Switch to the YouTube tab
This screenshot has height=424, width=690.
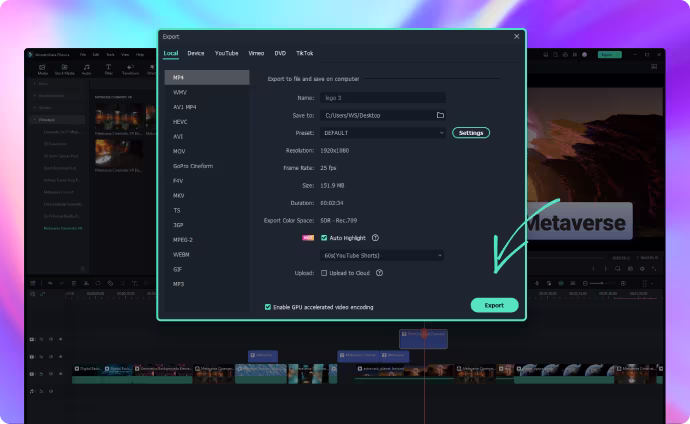point(227,53)
